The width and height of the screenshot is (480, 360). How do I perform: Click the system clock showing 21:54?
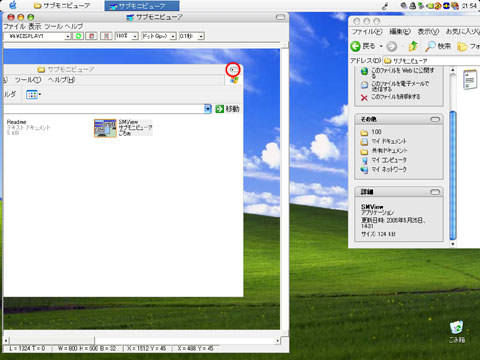click(x=469, y=6)
